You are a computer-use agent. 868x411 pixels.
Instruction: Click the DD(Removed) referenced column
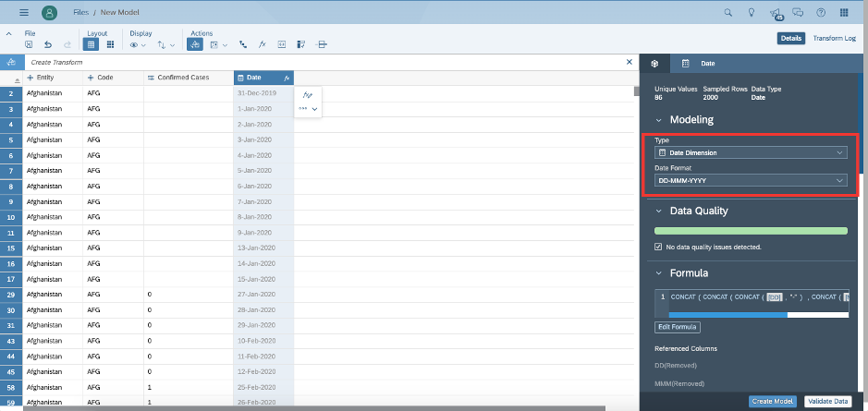click(676, 366)
